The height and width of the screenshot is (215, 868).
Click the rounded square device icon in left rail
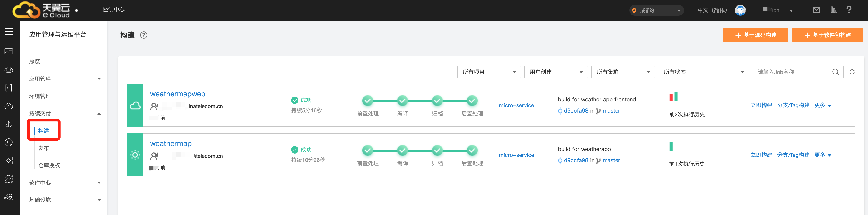[9, 88]
